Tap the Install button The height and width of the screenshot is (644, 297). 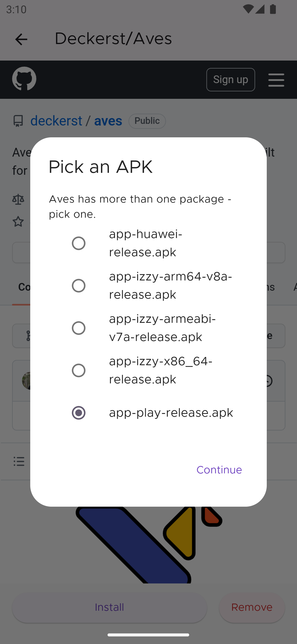click(109, 607)
